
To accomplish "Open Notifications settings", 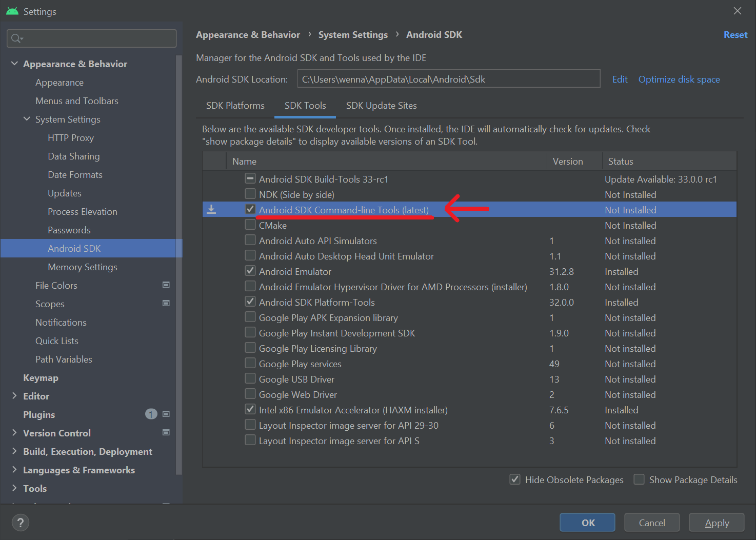I will 61,323.
